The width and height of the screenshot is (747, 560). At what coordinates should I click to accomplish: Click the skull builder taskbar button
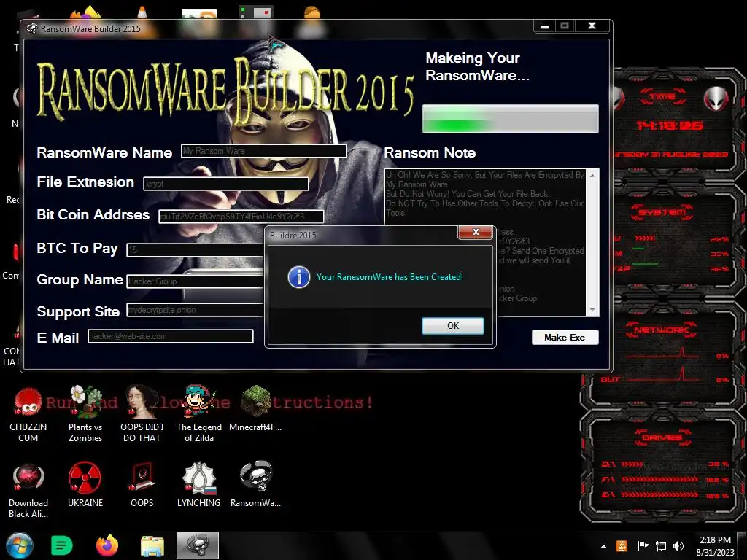[198, 545]
